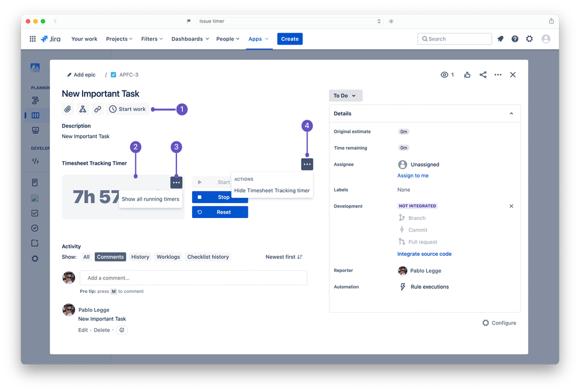Click the share issue icon
Screen dimensions: 580x392
(482, 75)
